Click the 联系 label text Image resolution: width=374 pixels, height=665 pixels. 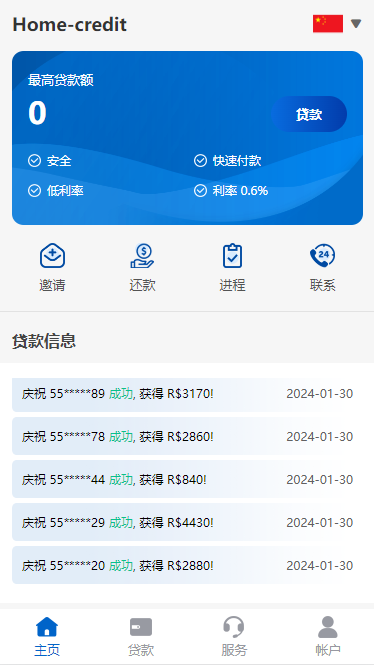point(323,285)
